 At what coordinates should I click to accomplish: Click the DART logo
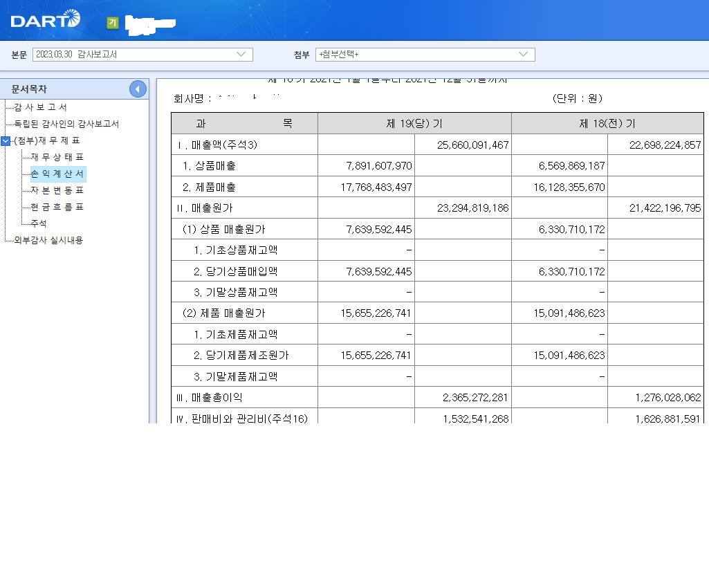[45, 19]
